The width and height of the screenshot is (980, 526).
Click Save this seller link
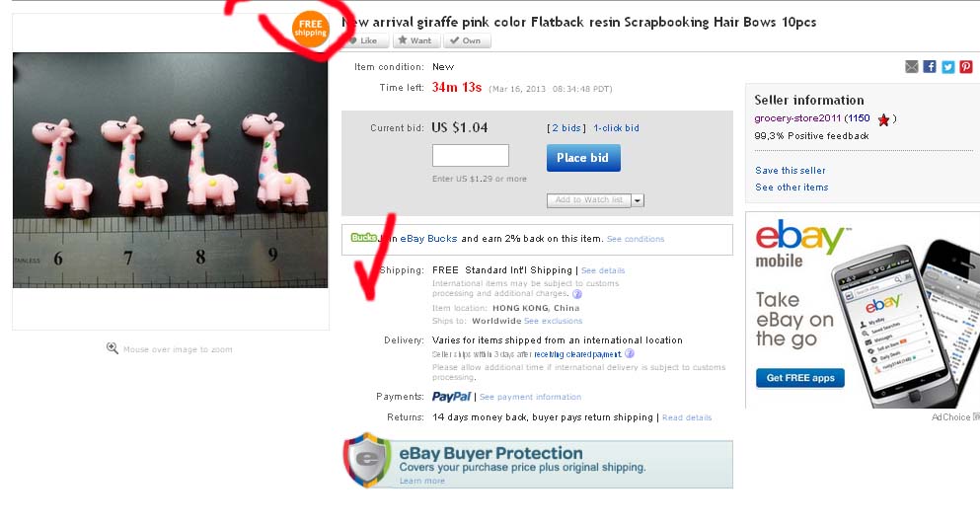[790, 171]
